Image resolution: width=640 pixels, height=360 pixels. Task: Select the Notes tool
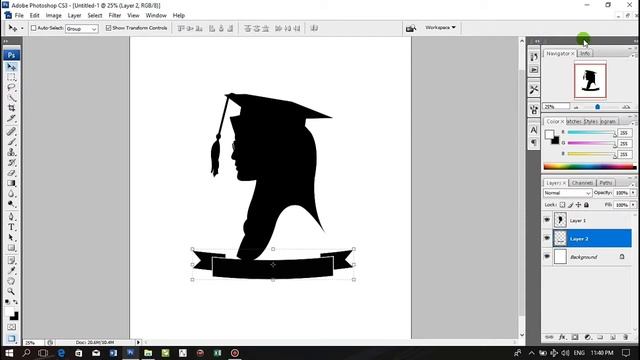pyautogui.click(x=11, y=260)
